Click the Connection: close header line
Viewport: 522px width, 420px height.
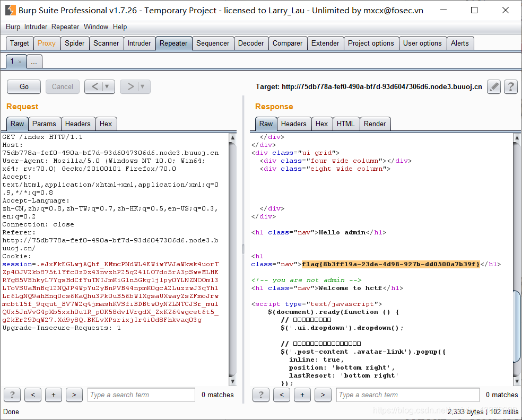pyautogui.click(x=38, y=225)
